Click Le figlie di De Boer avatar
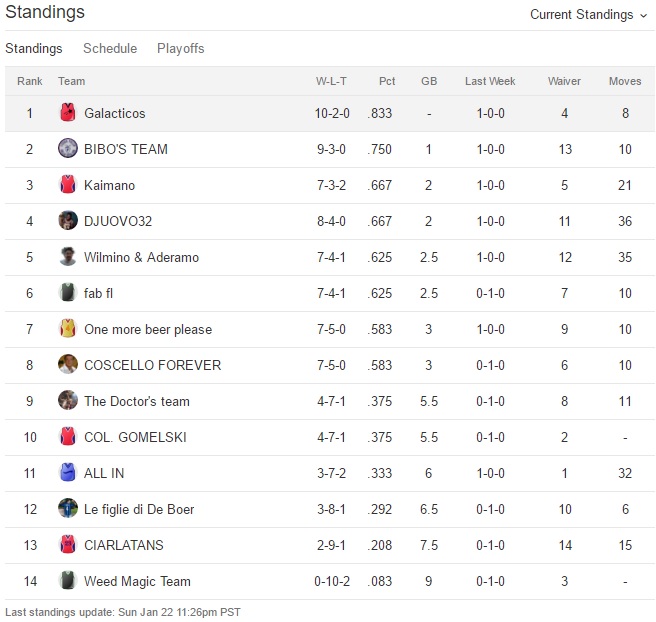 pos(68,509)
